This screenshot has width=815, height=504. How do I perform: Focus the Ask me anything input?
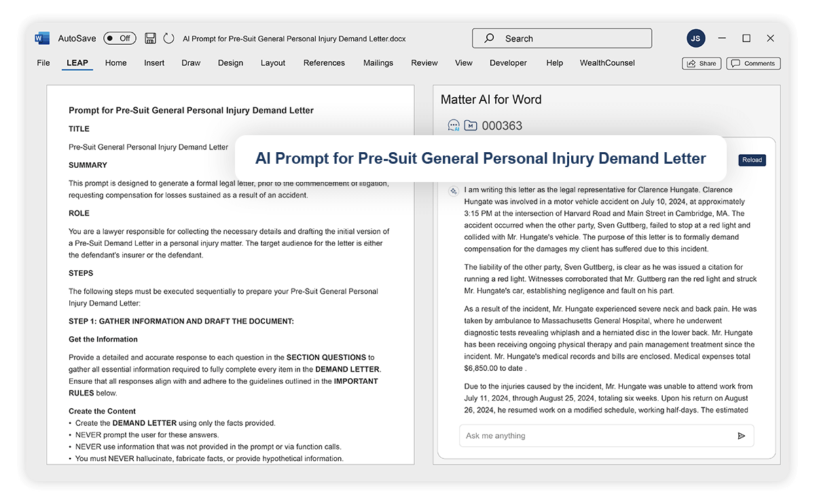(606, 435)
